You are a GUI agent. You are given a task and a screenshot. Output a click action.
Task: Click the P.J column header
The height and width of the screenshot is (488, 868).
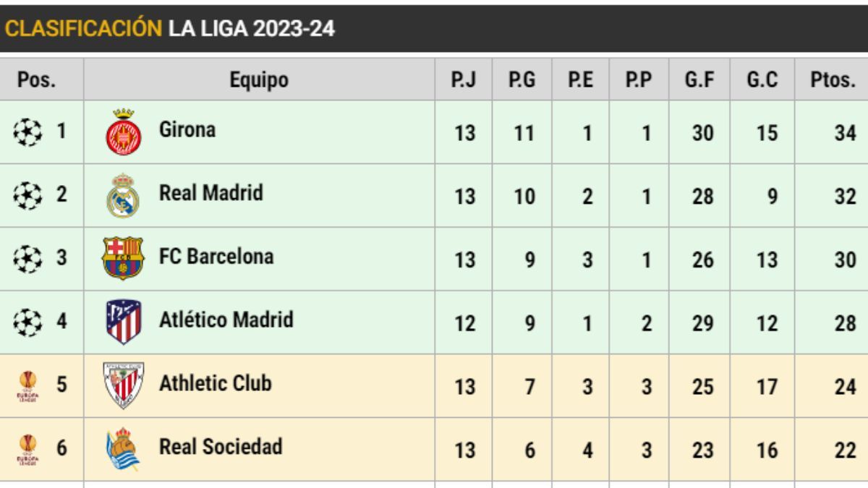[x=464, y=80]
